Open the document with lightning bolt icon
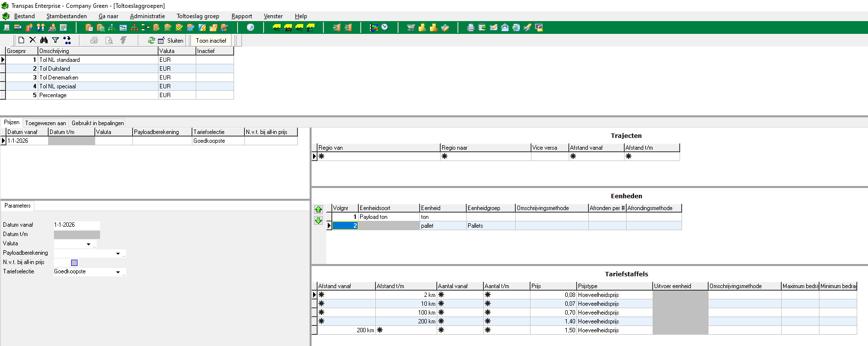The image size is (868, 346). coord(202,27)
